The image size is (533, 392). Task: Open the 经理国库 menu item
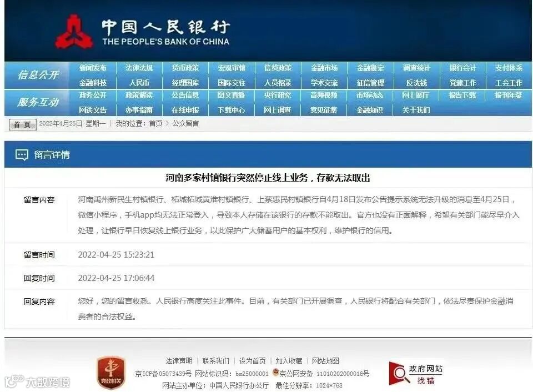tap(185, 83)
